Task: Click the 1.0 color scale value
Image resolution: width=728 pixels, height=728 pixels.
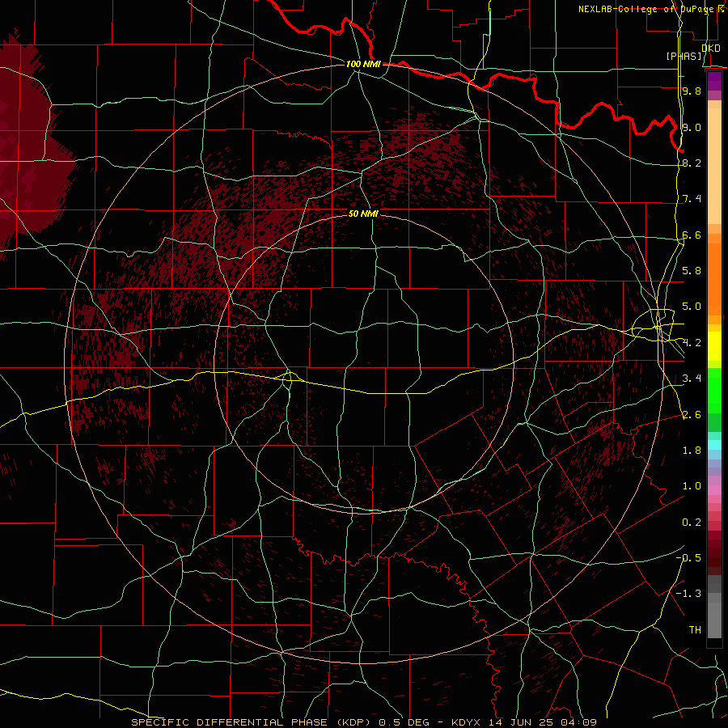Action: [692, 486]
